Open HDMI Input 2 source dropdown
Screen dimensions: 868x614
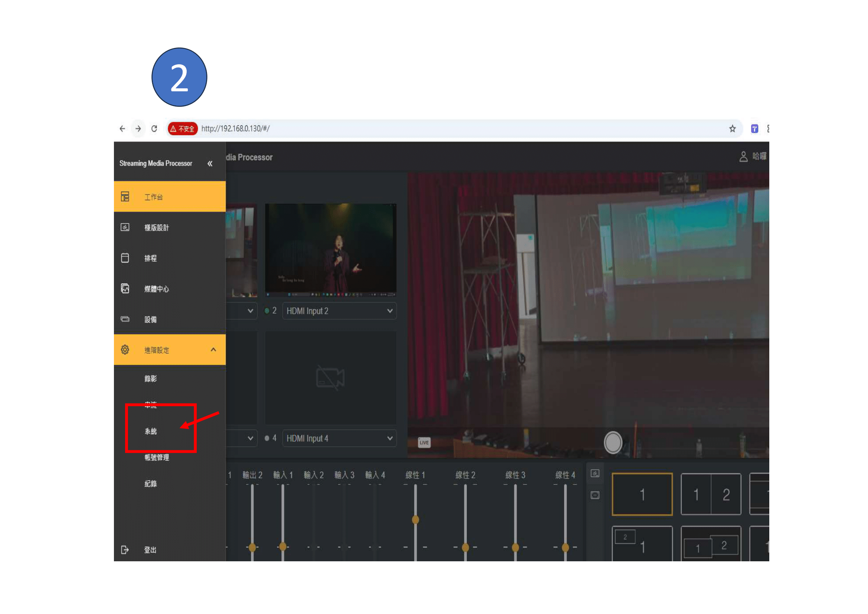click(339, 311)
